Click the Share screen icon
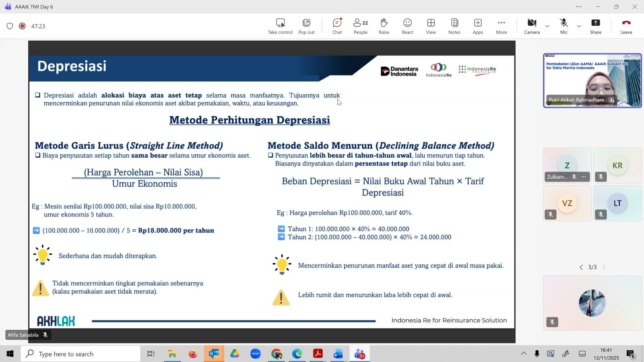This screenshot has width=644, height=362. 595,26
